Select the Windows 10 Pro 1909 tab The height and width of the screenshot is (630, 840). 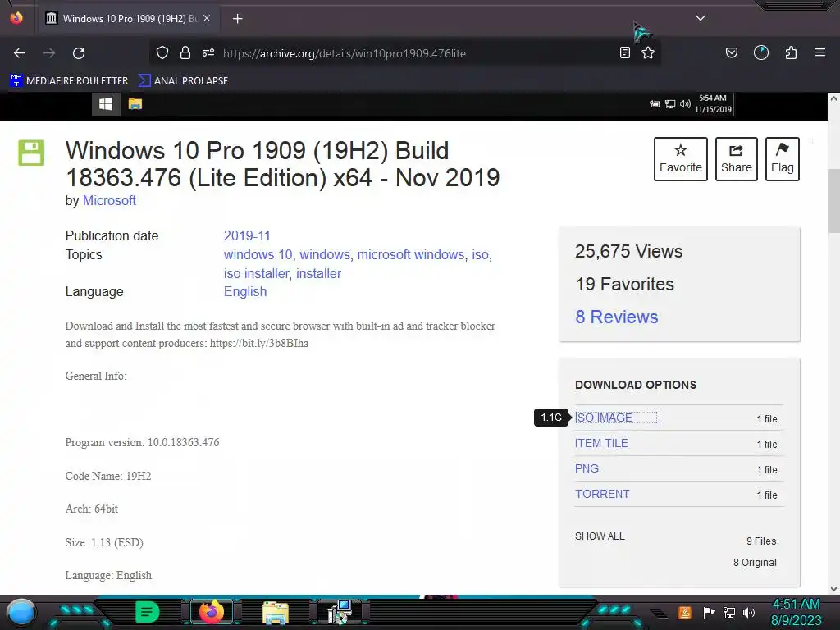(129, 19)
